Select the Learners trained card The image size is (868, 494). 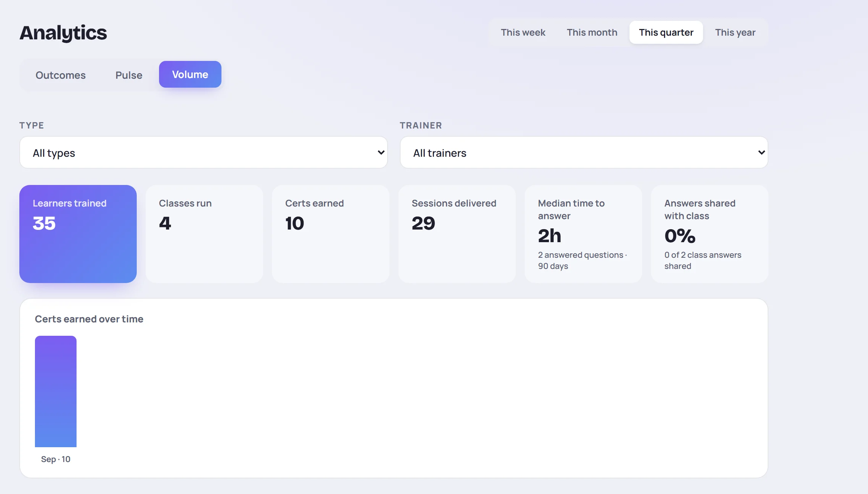(78, 234)
